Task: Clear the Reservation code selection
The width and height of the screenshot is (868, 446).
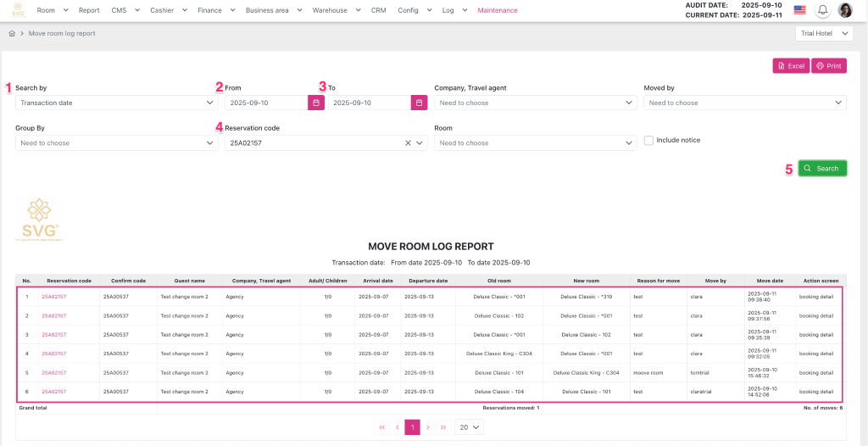Action: [x=408, y=143]
